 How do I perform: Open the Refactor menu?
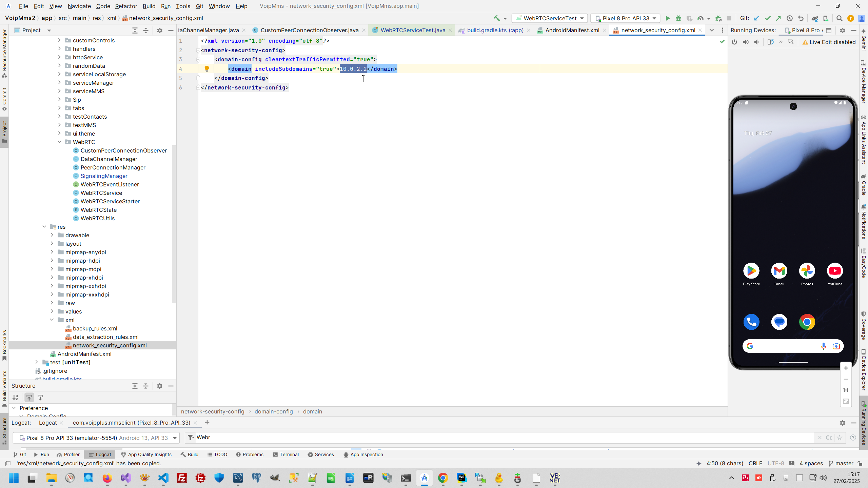[126, 6]
